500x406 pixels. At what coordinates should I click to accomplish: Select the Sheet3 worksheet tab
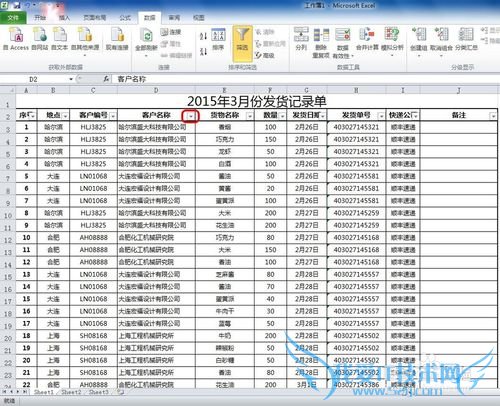(98, 392)
